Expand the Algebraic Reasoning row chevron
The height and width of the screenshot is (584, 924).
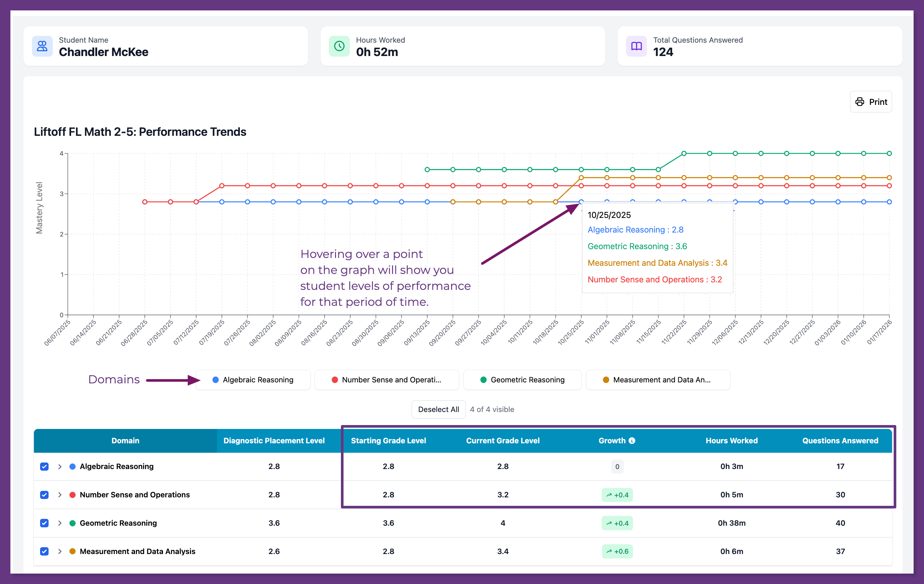point(60,467)
